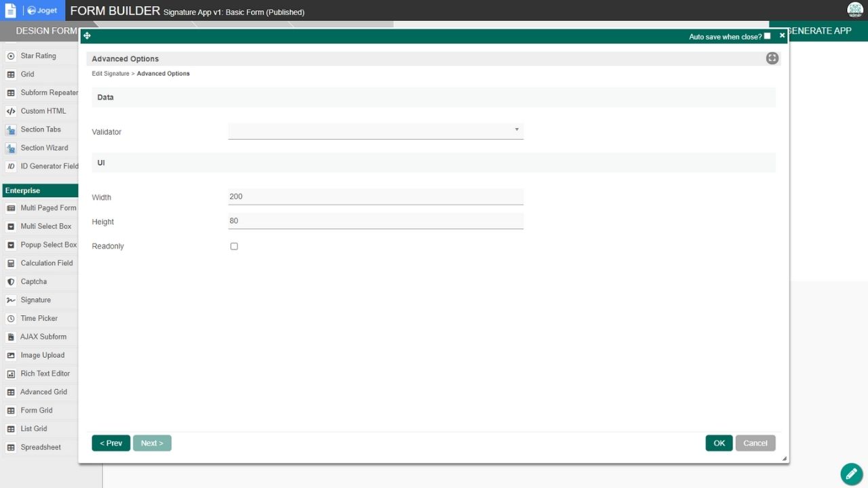Click the move handle icon of dialog

click(x=87, y=36)
